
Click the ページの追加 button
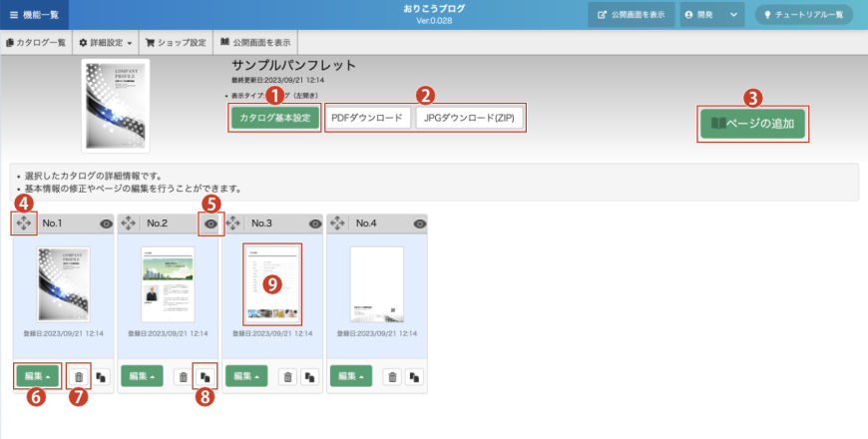tap(753, 125)
